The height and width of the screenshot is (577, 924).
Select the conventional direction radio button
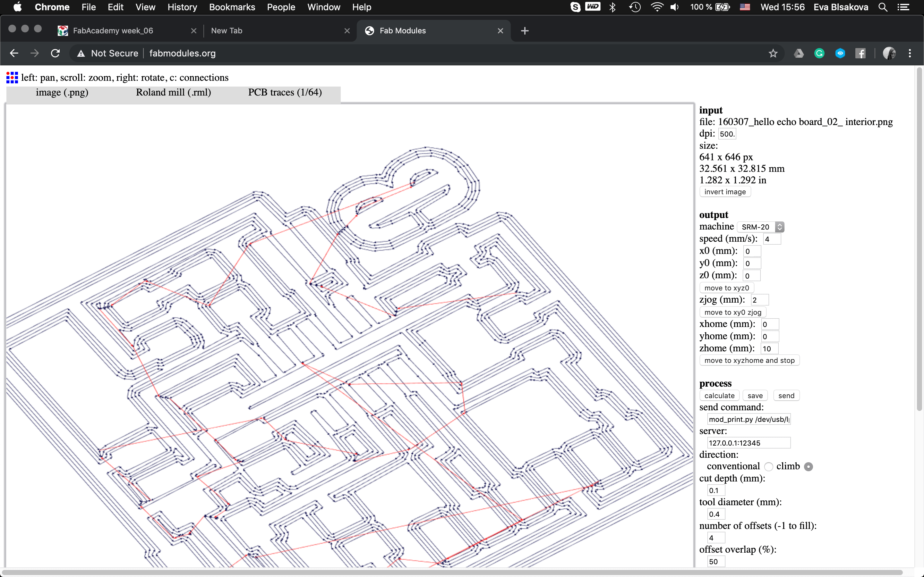(768, 467)
